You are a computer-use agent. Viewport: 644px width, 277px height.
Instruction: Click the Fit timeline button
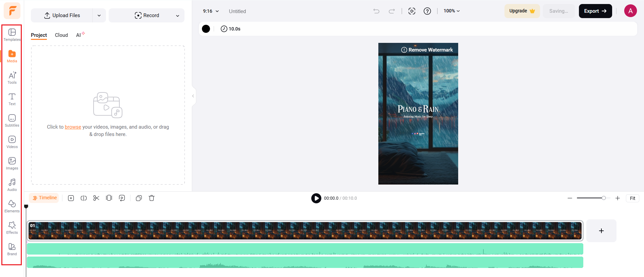(633, 198)
